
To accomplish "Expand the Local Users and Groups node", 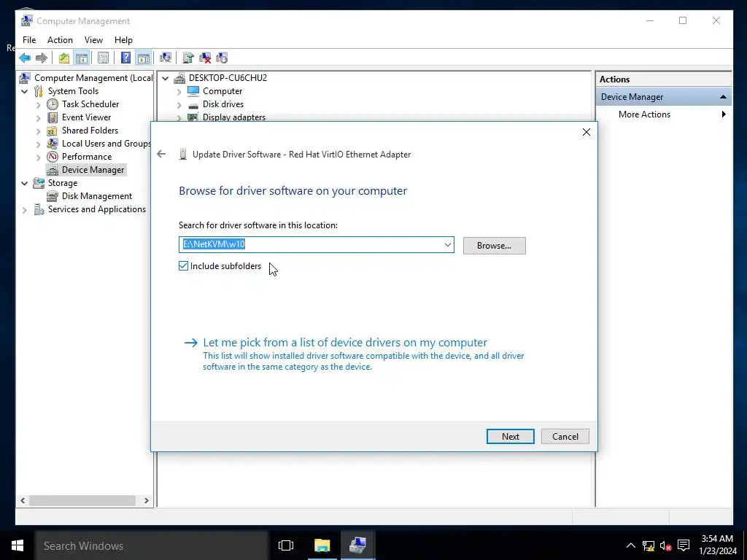I will click(x=39, y=144).
